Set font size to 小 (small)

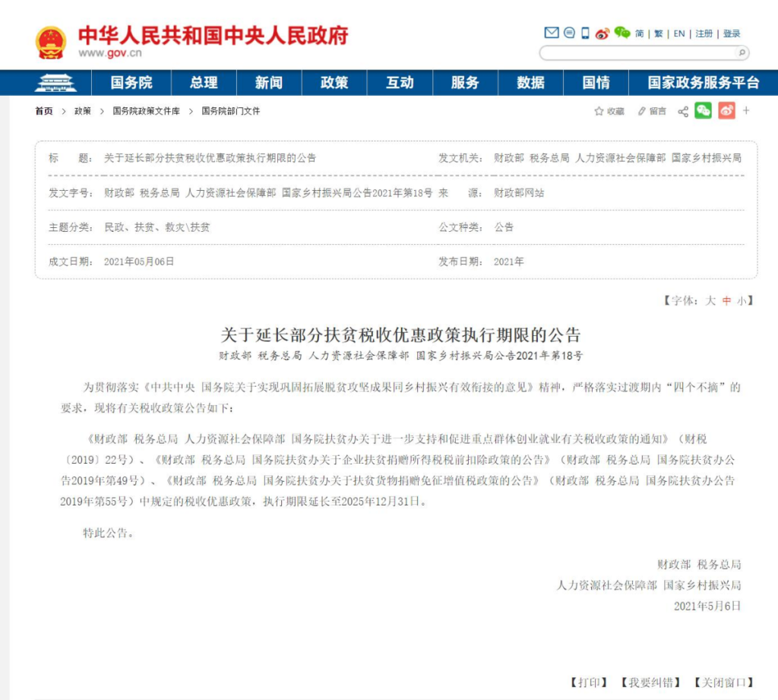[740, 301]
